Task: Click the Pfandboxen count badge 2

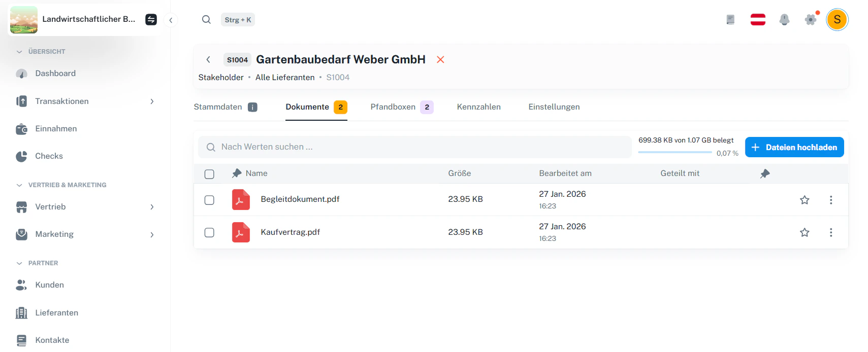Action: pyautogui.click(x=427, y=107)
